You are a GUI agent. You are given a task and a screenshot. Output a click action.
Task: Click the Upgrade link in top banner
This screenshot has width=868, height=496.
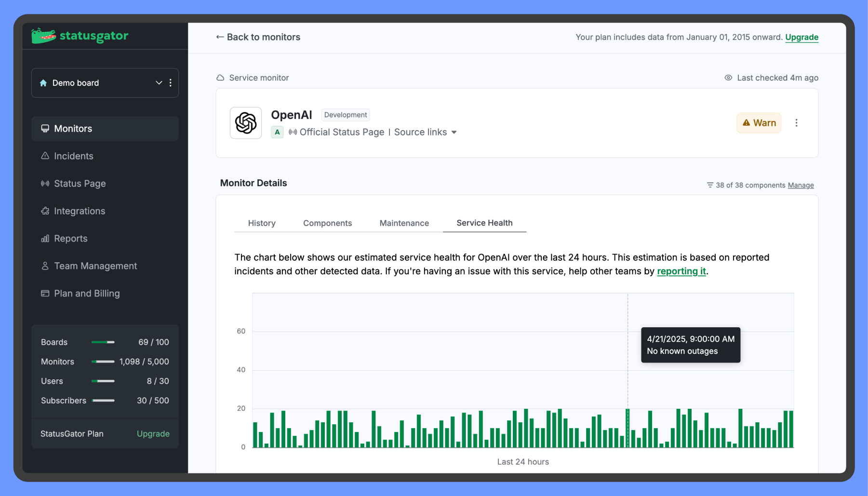click(802, 37)
